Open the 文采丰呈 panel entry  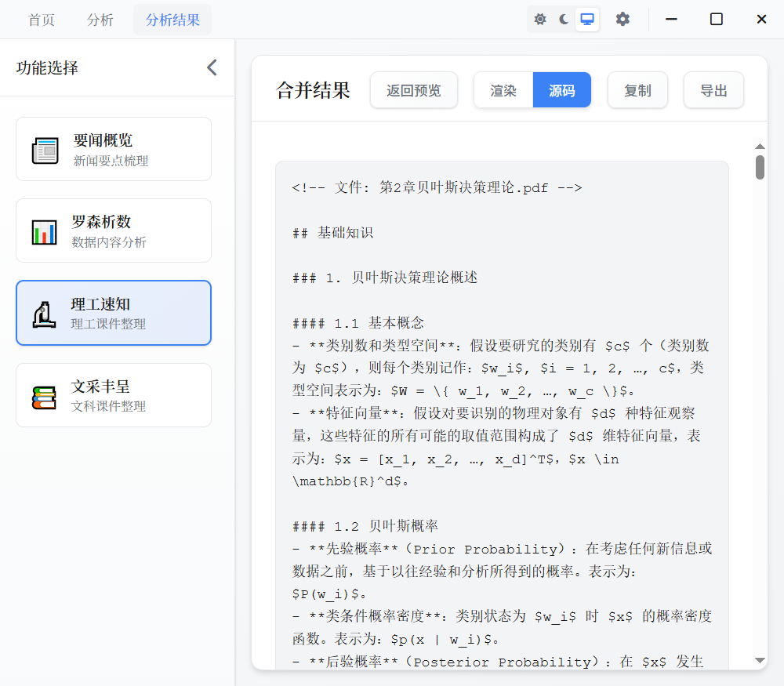click(x=114, y=394)
